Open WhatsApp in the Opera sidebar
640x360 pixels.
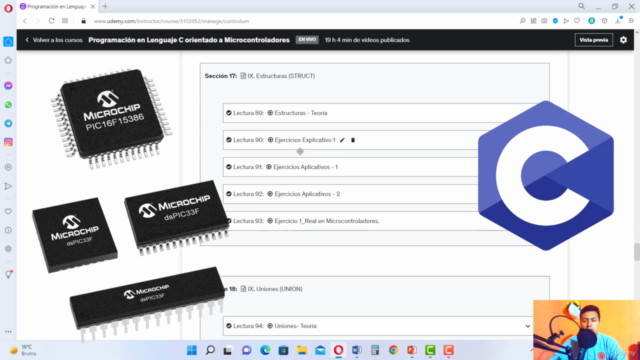coord(8,105)
